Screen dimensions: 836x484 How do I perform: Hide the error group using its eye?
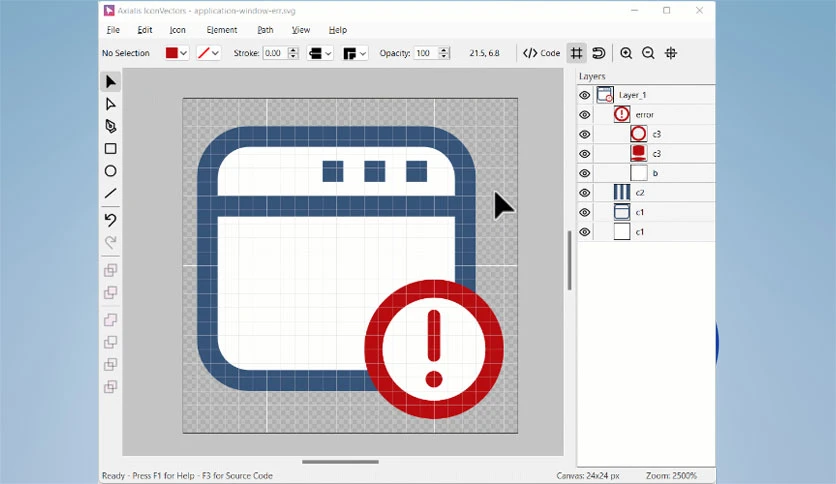[584, 115]
